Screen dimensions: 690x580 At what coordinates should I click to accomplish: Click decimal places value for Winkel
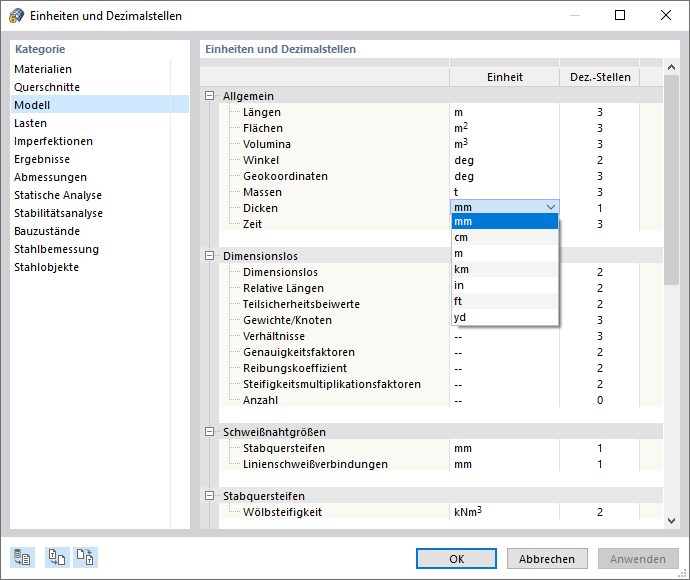pyautogui.click(x=600, y=160)
